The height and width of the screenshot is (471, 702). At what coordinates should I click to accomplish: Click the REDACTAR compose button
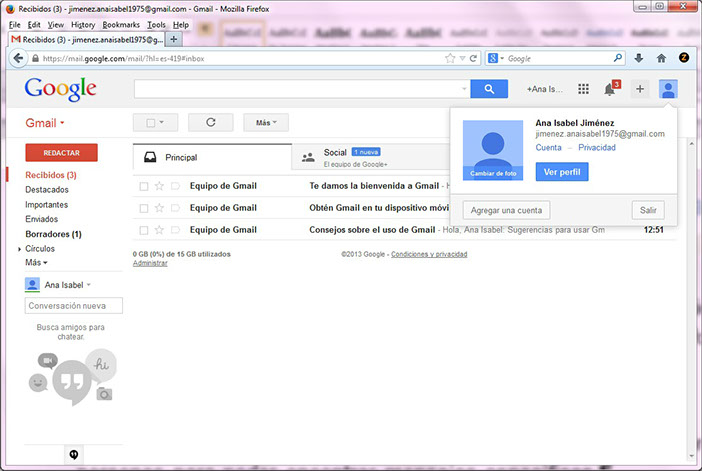point(61,153)
